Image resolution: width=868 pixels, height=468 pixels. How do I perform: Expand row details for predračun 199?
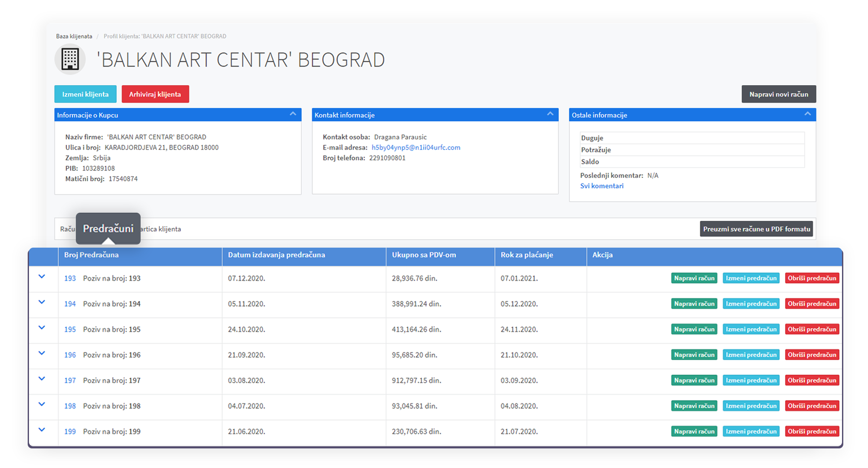[x=42, y=430]
